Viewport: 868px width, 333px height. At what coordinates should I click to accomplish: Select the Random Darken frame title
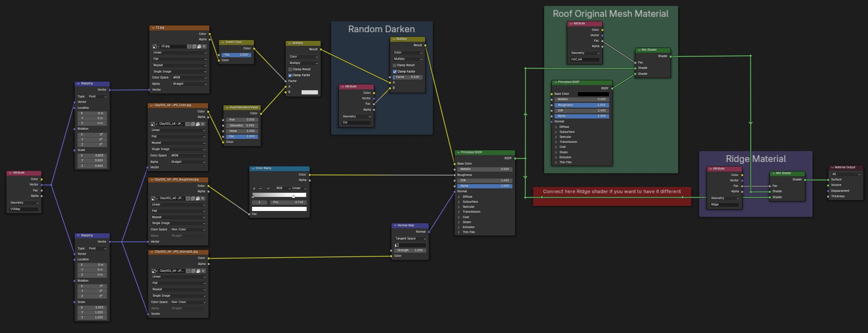382,29
